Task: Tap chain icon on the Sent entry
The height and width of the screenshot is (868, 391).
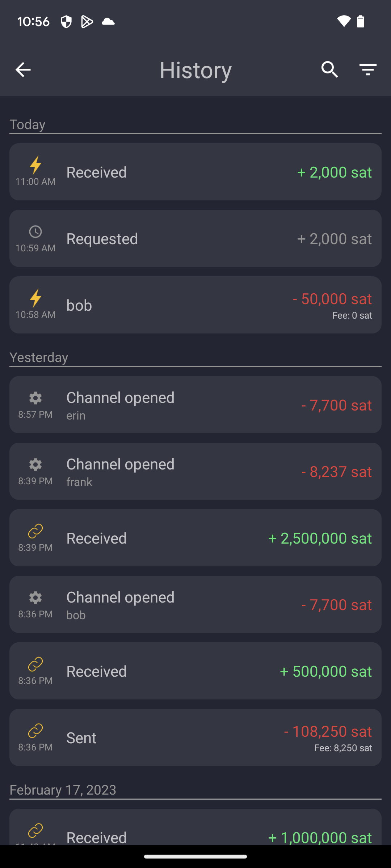Action: click(35, 731)
